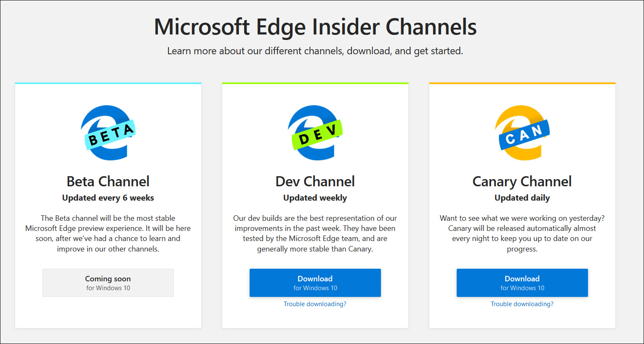Click the Edge Canary logo icon
Screen dimensions: 644x344
(x=522, y=133)
